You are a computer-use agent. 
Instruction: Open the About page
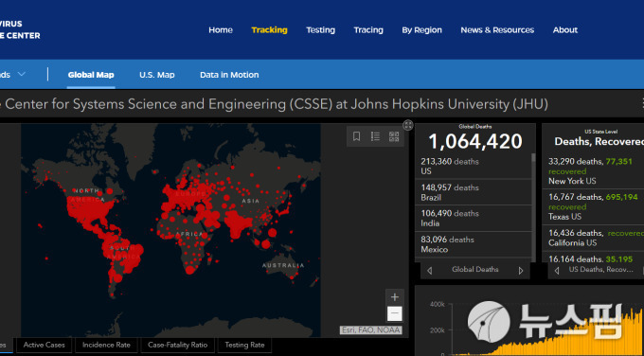(565, 30)
